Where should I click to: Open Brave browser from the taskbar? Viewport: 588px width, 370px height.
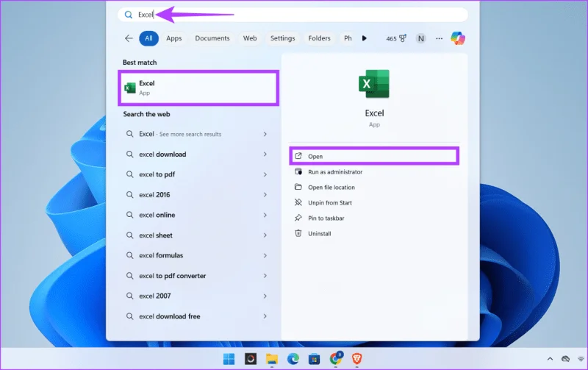(x=357, y=359)
